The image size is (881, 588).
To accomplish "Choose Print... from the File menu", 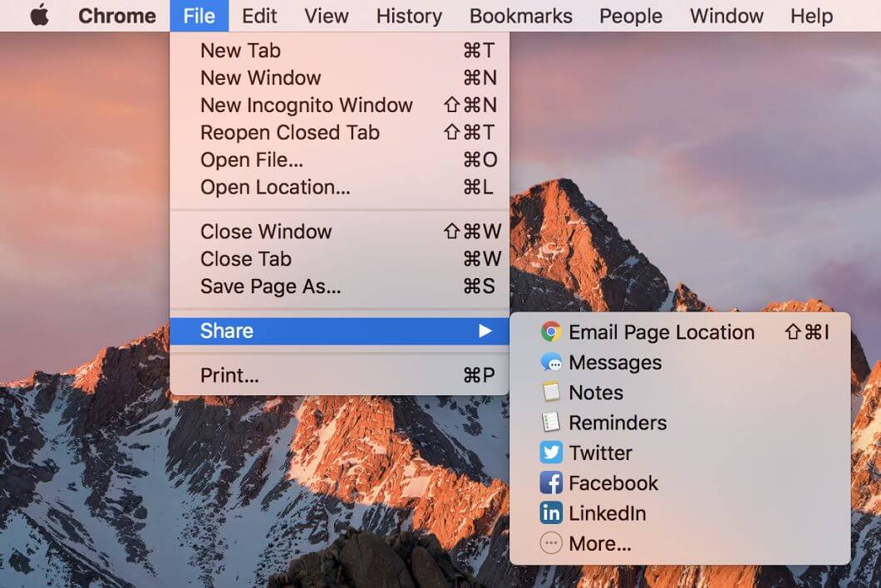I will click(229, 376).
